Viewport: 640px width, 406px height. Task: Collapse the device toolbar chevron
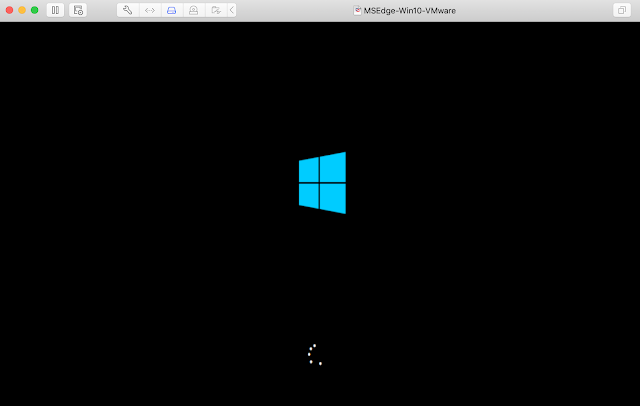(232, 10)
